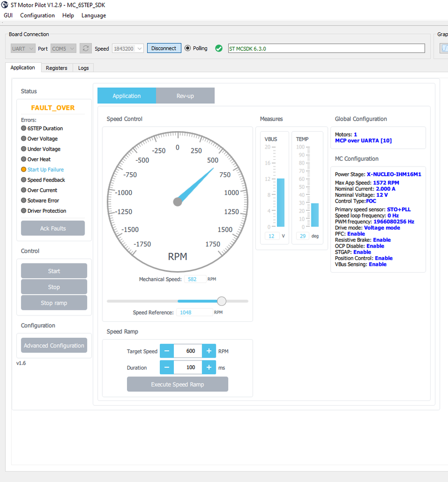Click the Ack Faults button
The image size is (448, 482).
[53, 228]
